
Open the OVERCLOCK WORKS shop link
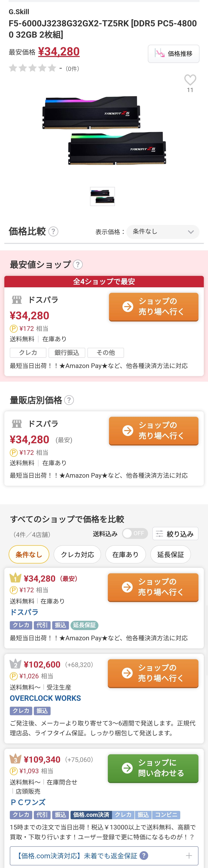pos(45,698)
